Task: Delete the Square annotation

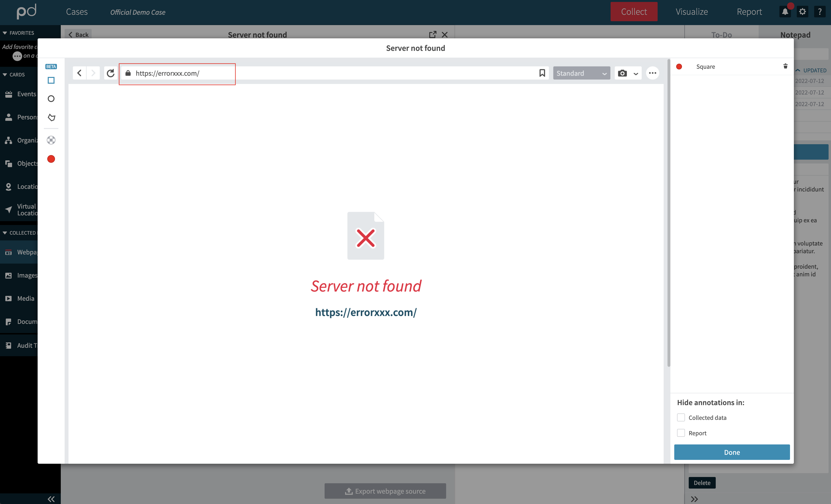Action: click(785, 66)
